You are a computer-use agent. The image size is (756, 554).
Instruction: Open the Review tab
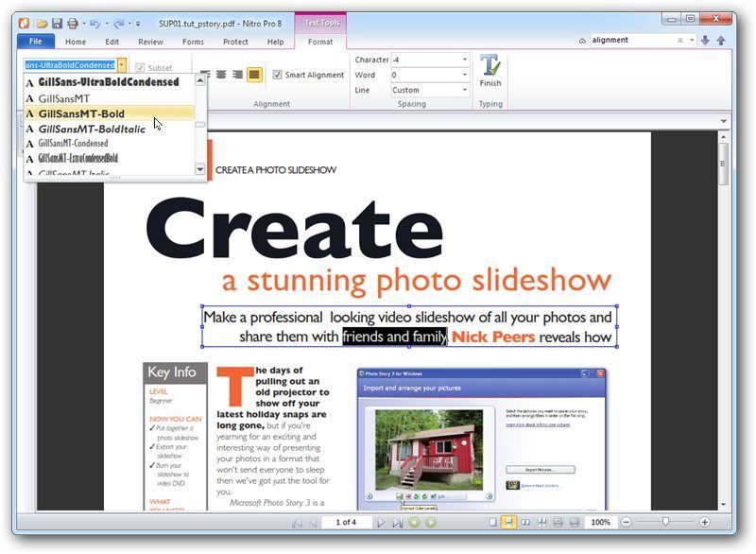point(150,42)
